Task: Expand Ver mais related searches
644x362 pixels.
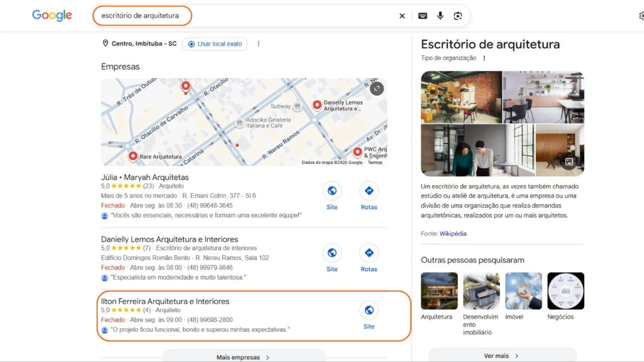Action: click(x=502, y=355)
